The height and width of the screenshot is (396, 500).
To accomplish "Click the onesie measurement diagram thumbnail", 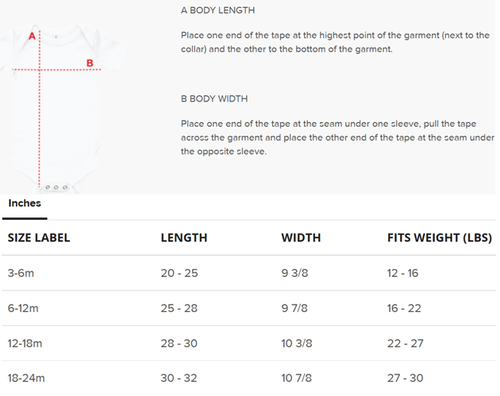I will [x=64, y=108].
